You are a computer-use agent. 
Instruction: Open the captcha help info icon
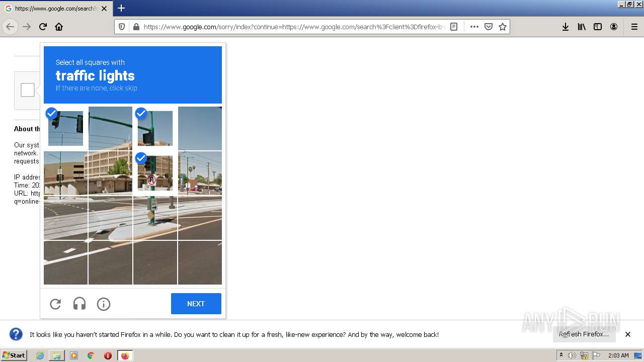[104, 304]
